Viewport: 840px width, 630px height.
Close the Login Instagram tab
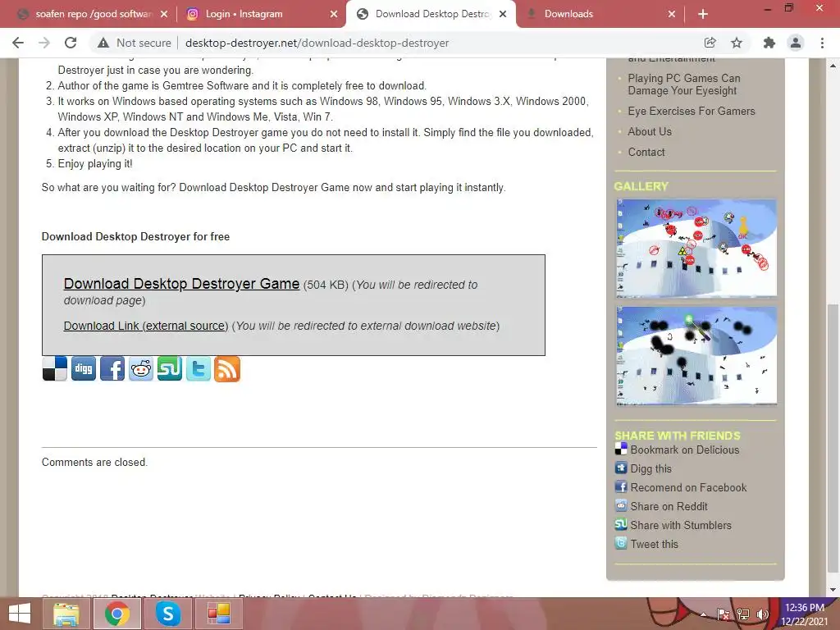click(x=334, y=15)
